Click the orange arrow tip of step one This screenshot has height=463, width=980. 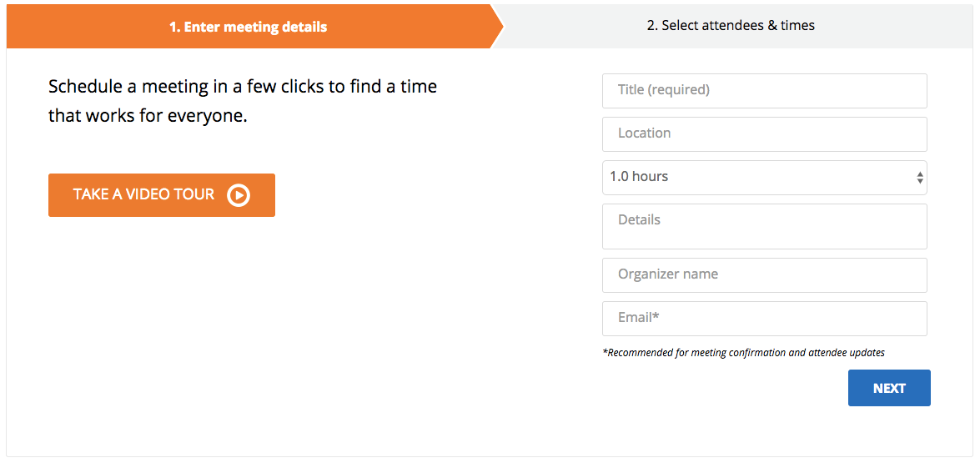498,26
